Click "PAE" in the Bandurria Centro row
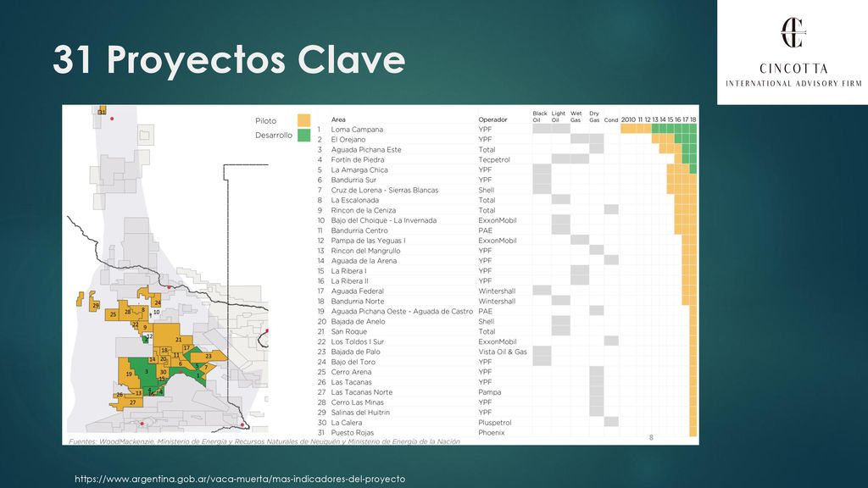868x488 pixels. [485, 230]
